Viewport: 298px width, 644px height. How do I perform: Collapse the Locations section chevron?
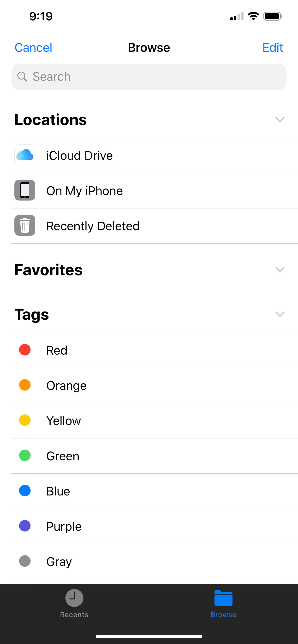pos(280,120)
